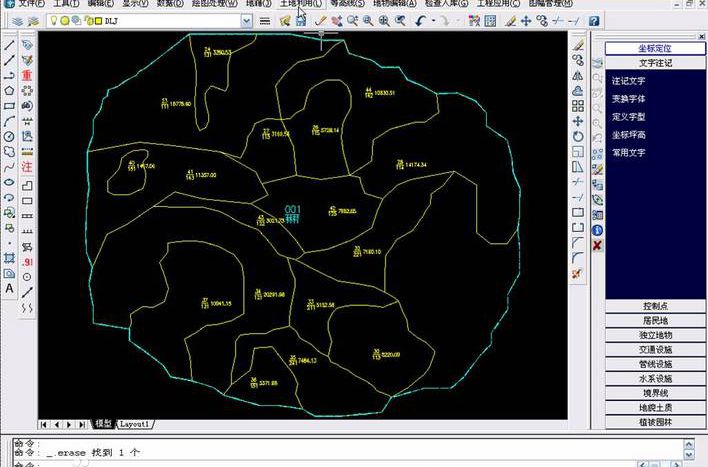The width and height of the screenshot is (708, 467).
Task: Expand the 居民地 panel section
Action: 655,321
